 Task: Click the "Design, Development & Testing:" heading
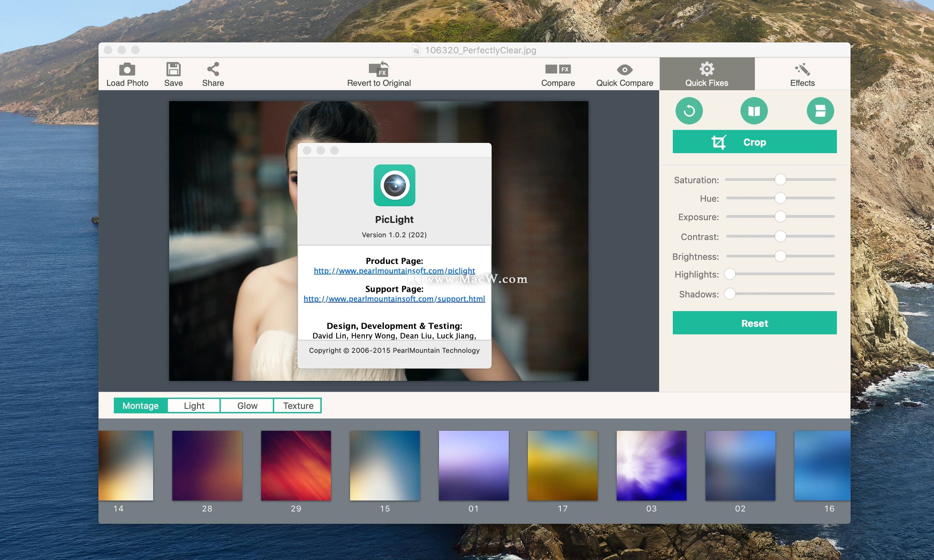(395, 326)
